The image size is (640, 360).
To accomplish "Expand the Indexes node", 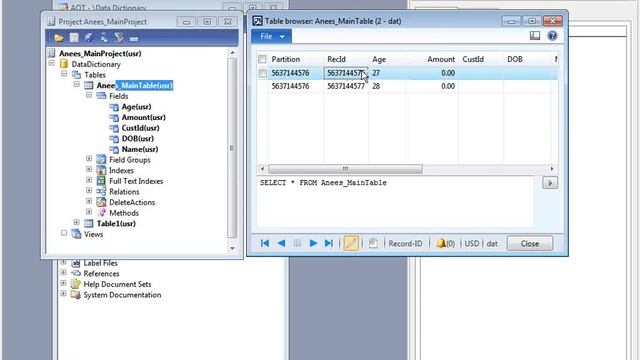I will [89, 169].
